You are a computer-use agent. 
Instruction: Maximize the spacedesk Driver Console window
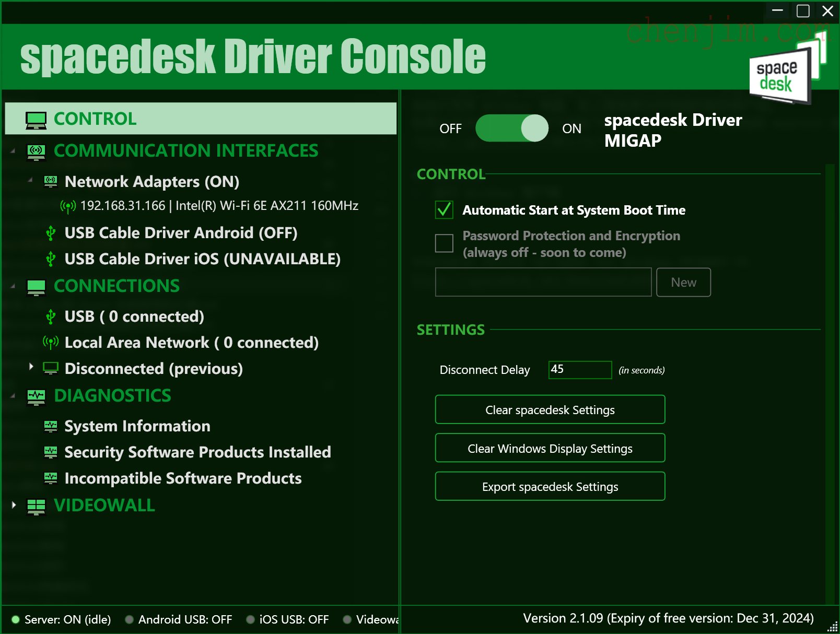(803, 10)
